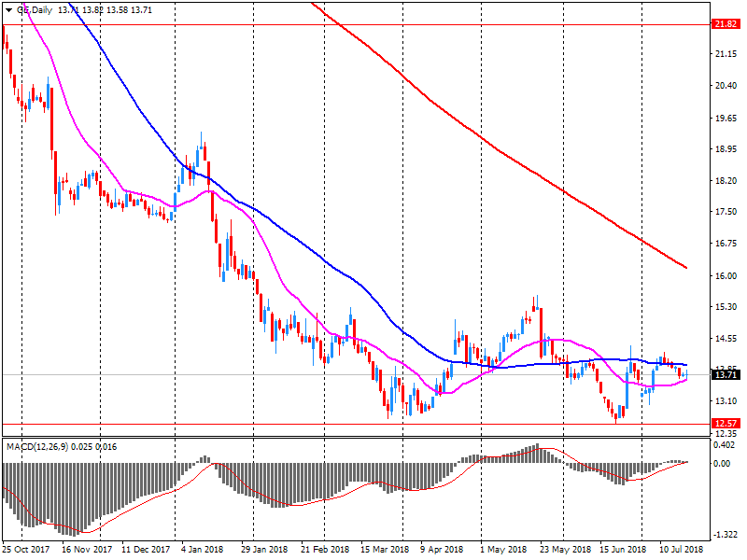Click the 29 Jan 2018 date label
The image size is (747, 560).
click(x=264, y=550)
